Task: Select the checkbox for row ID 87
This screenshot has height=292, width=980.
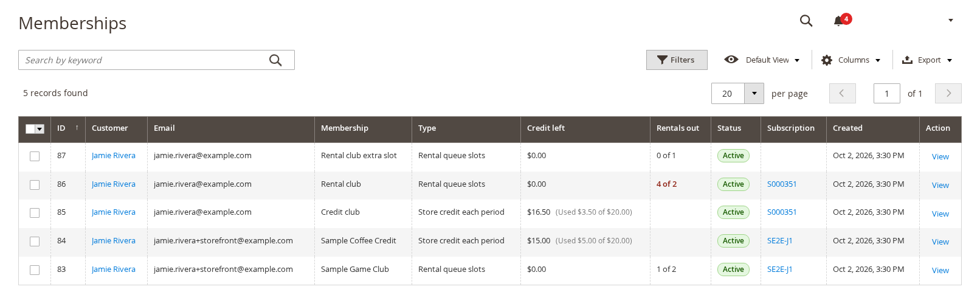Action: pyautogui.click(x=35, y=156)
